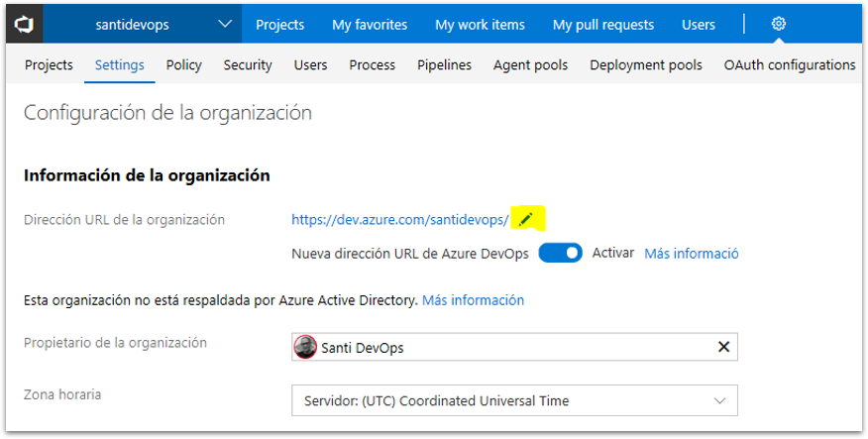Click the Zona horaria label
Viewport: 868px width, 439px height.
[x=62, y=394]
